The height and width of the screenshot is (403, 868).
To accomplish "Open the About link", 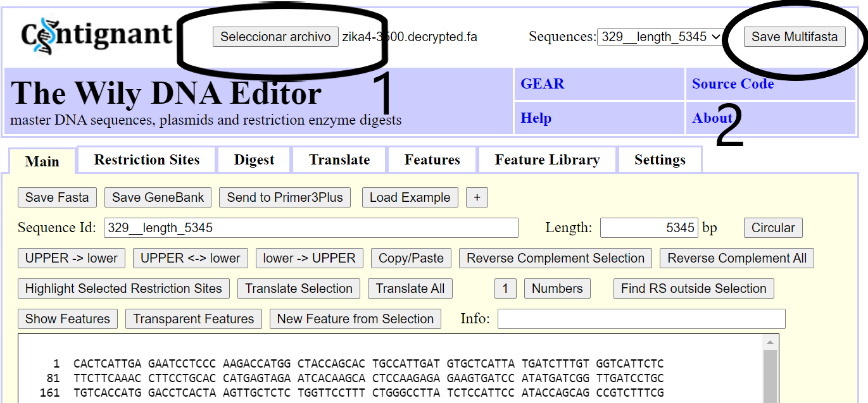I will (x=712, y=118).
